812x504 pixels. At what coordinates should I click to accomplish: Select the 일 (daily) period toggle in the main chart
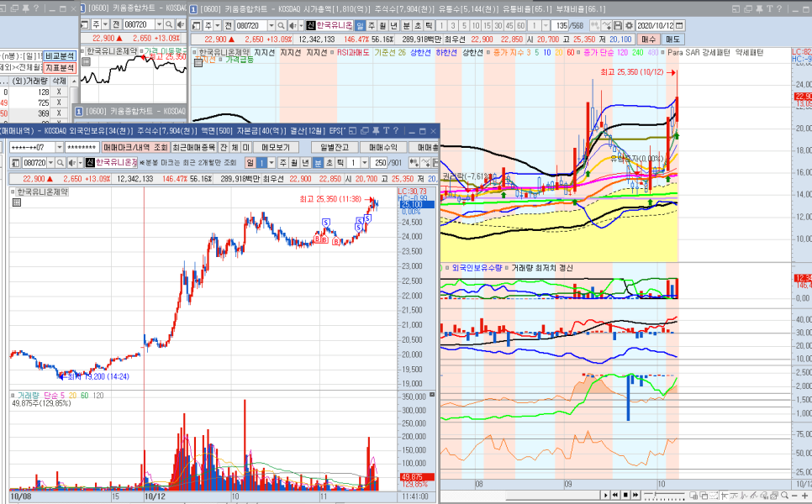[x=360, y=25]
